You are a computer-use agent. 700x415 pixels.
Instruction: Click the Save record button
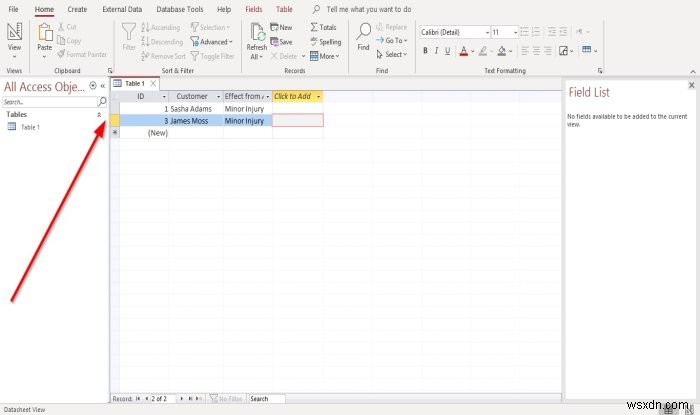(281, 42)
